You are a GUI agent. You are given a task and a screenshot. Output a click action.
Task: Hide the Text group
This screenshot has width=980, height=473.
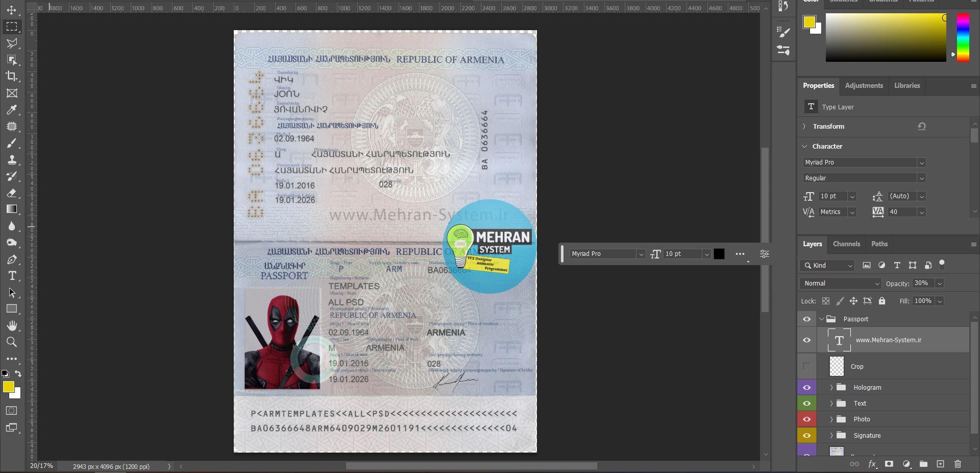807,404
